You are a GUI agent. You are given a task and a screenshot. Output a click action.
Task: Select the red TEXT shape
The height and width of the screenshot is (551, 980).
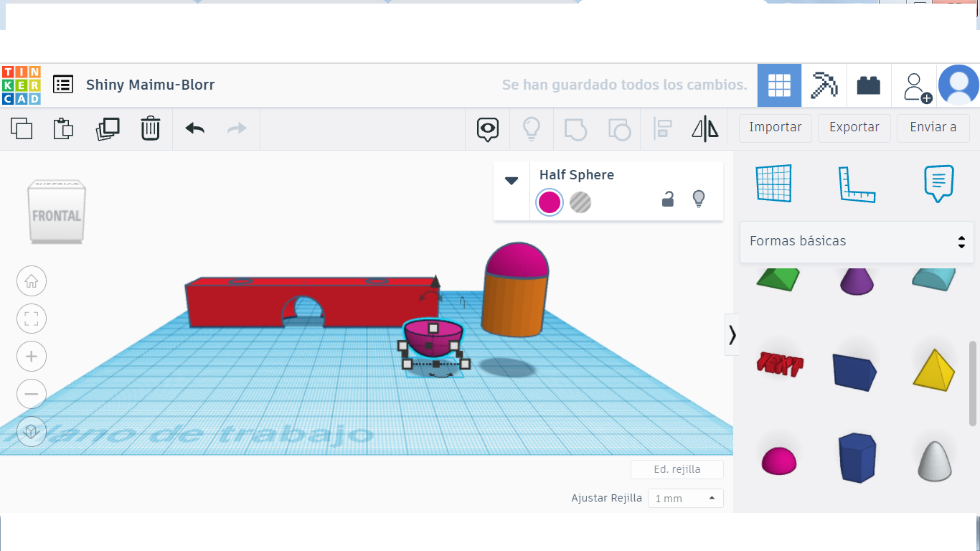pos(780,364)
